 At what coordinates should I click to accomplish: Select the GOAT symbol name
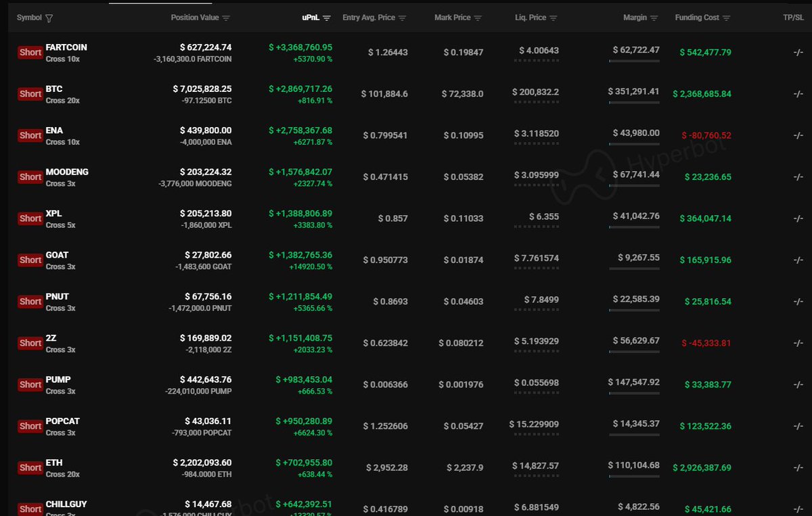(x=57, y=255)
